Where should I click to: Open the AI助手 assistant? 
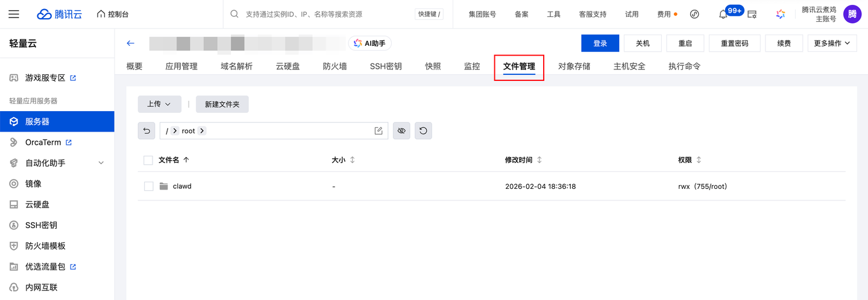click(x=370, y=43)
